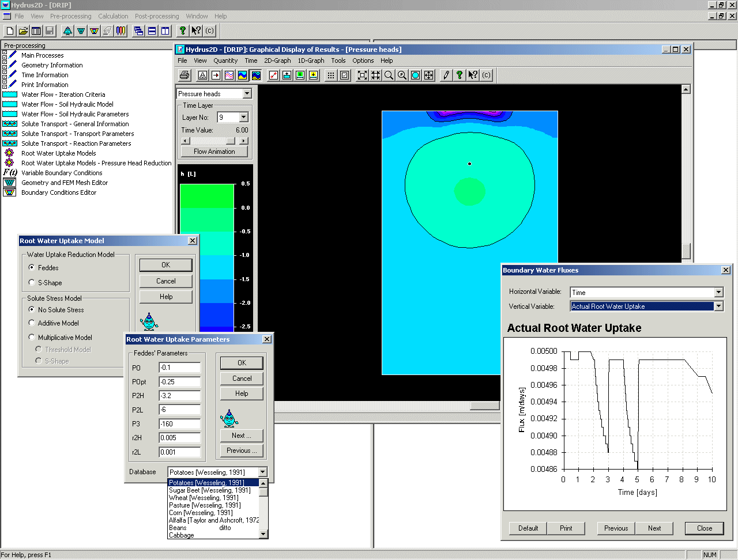Click the Tile windows horizontally icon

(x=152, y=31)
